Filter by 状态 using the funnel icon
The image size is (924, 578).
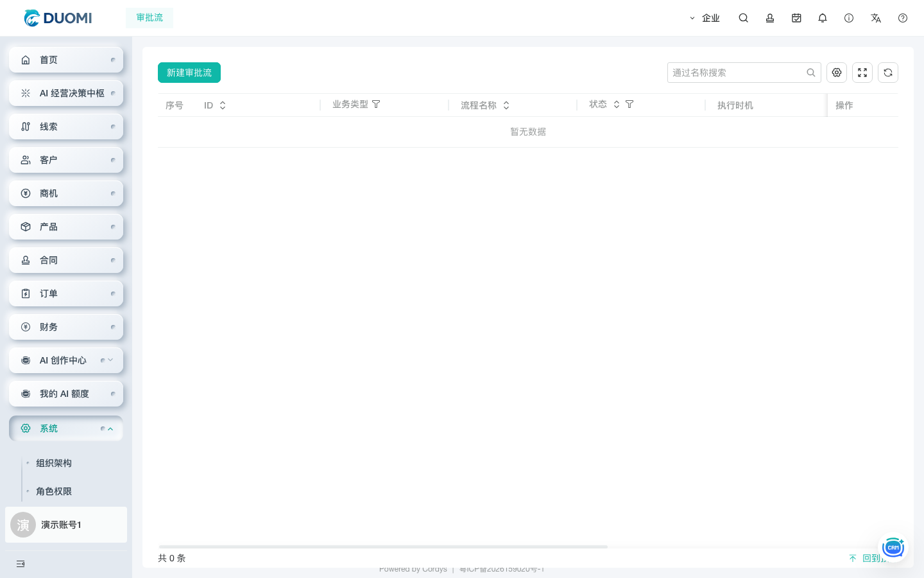click(629, 104)
